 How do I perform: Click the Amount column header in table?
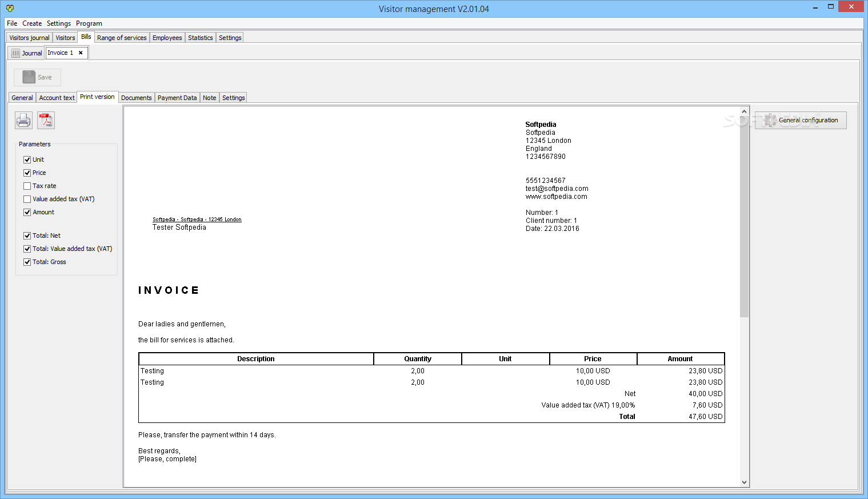pos(680,359)
